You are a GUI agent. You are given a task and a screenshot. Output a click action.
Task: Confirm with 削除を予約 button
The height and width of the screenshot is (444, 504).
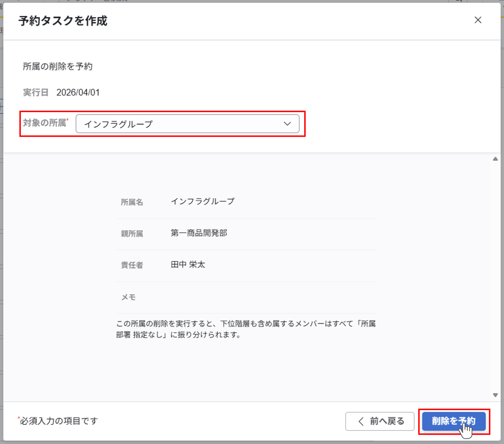click(x=453, y=421)
